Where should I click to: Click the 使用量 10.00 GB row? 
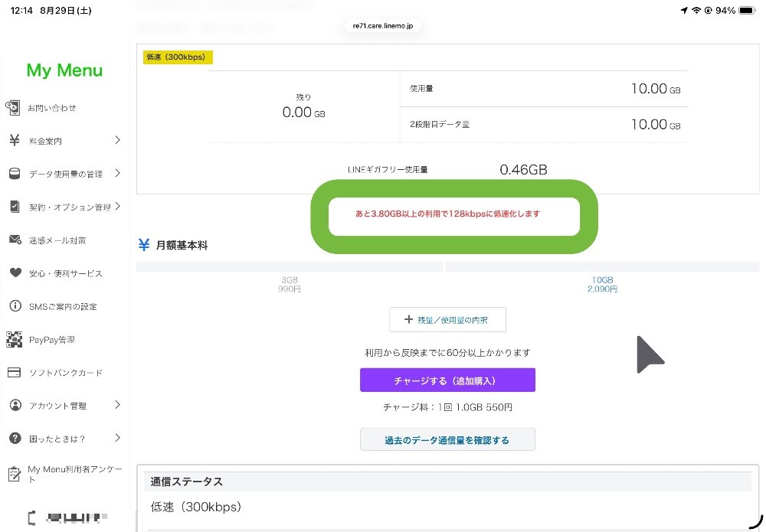point(544,89)
